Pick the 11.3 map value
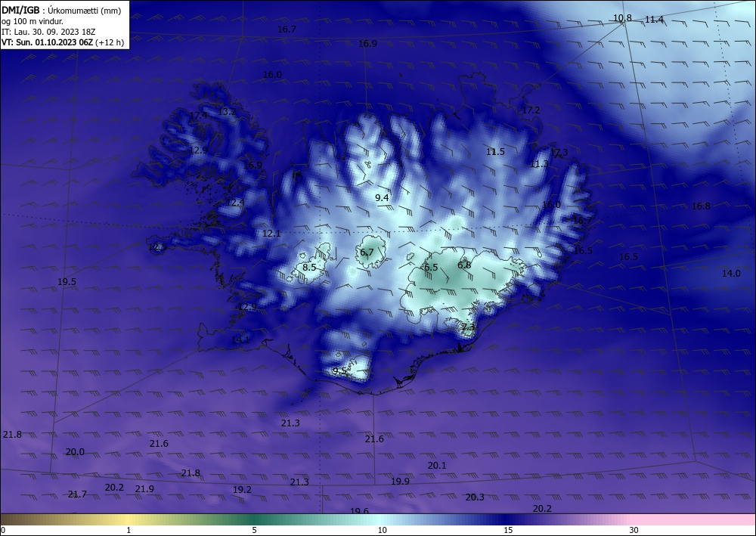Image resolution: width=756 pixels, height=536 pixels. [539, 164]
